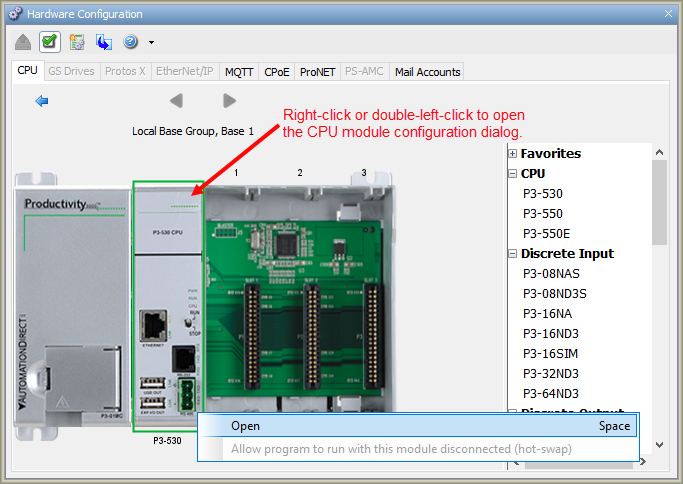
Task: Toggle the green checkmark toolbar button
Action: tap(49, 42)
